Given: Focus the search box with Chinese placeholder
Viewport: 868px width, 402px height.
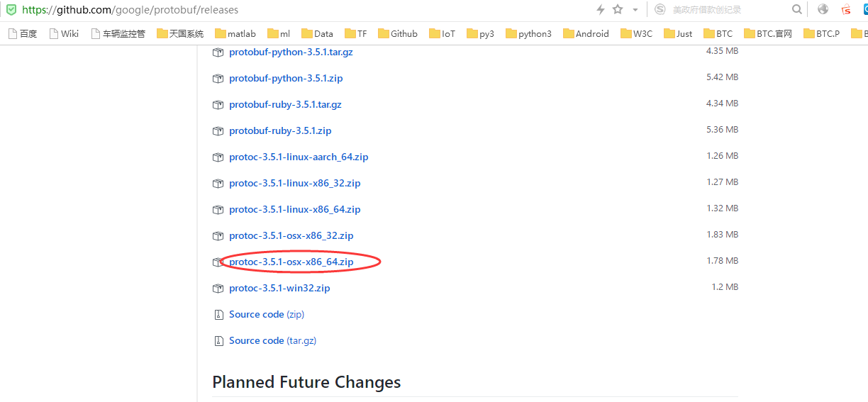Looking at the screenshot, I should 728,10.
